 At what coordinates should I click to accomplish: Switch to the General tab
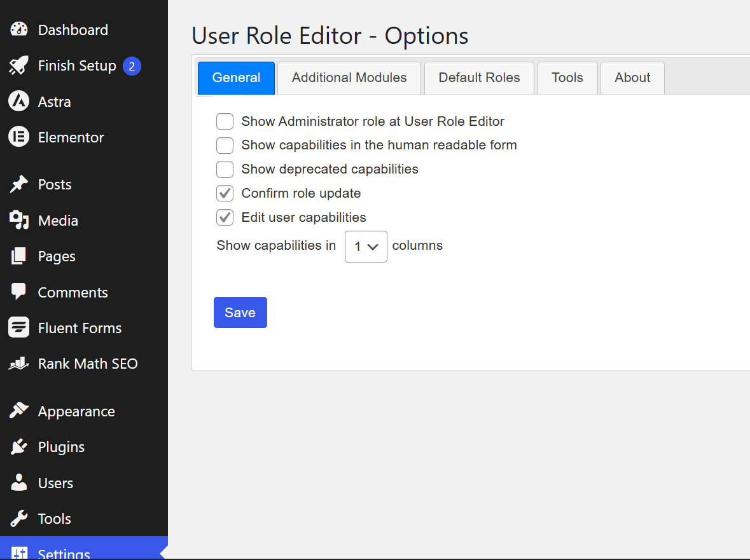pos(236,78)
